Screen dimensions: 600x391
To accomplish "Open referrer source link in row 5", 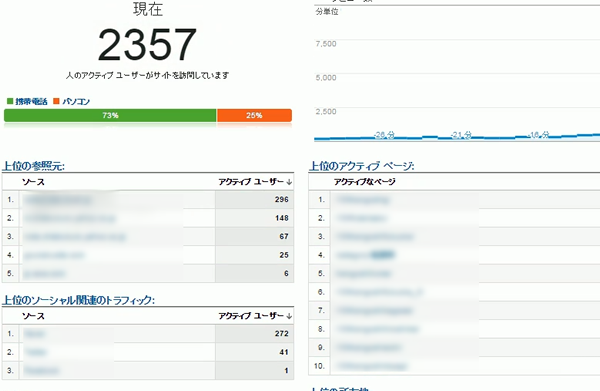I will point(44,274).
